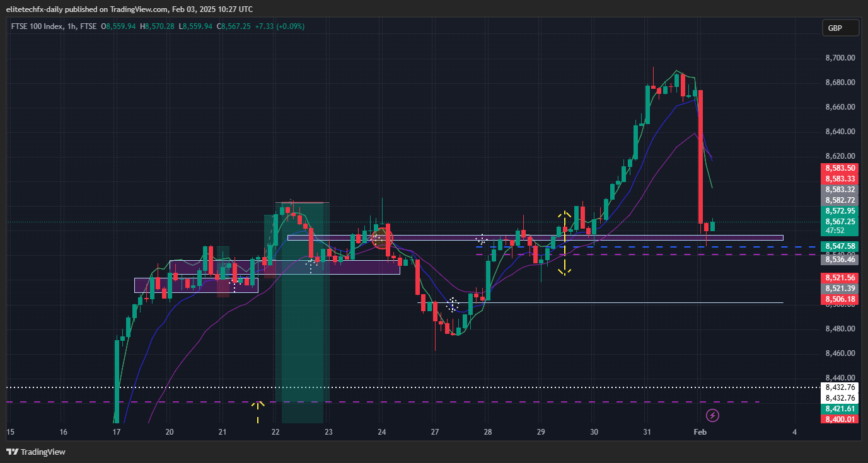Click the 8,506.18 red price label
Viewport: 868px width, 463px height.
pos(840,299)
